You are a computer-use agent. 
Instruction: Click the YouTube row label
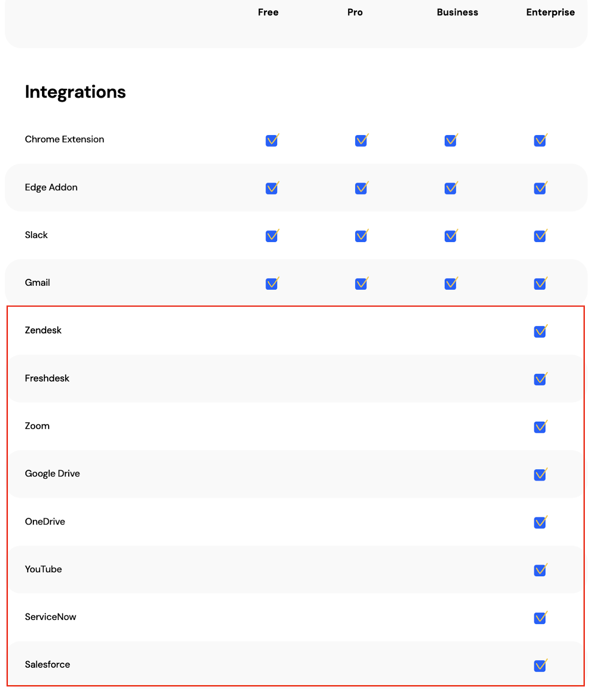(43, 569)
